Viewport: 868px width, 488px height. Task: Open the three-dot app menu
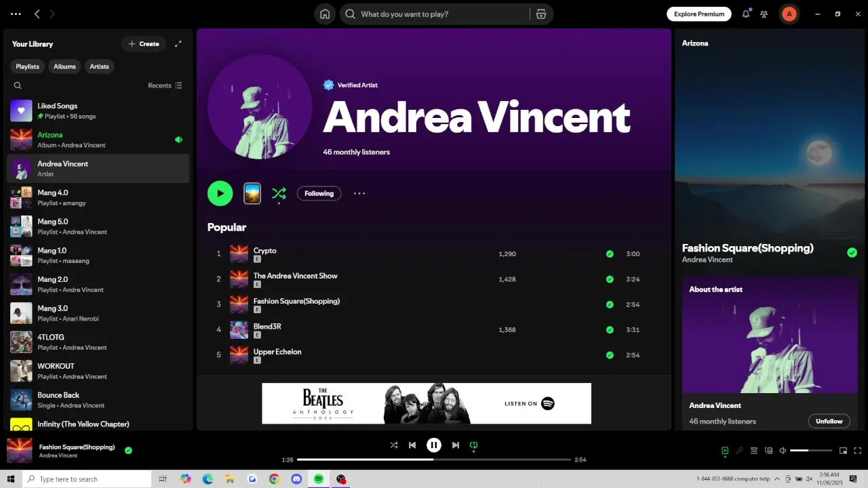[x=16, y=14]
